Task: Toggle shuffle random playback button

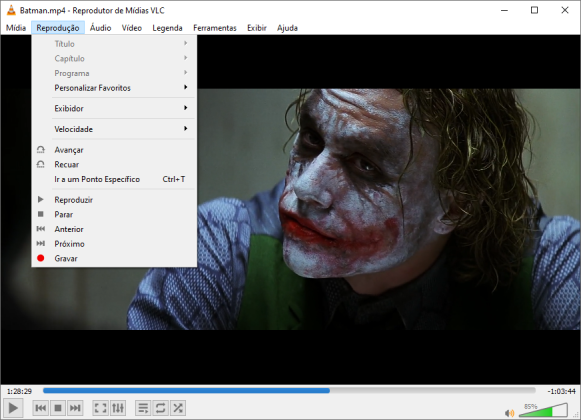Action: point(178,408)
